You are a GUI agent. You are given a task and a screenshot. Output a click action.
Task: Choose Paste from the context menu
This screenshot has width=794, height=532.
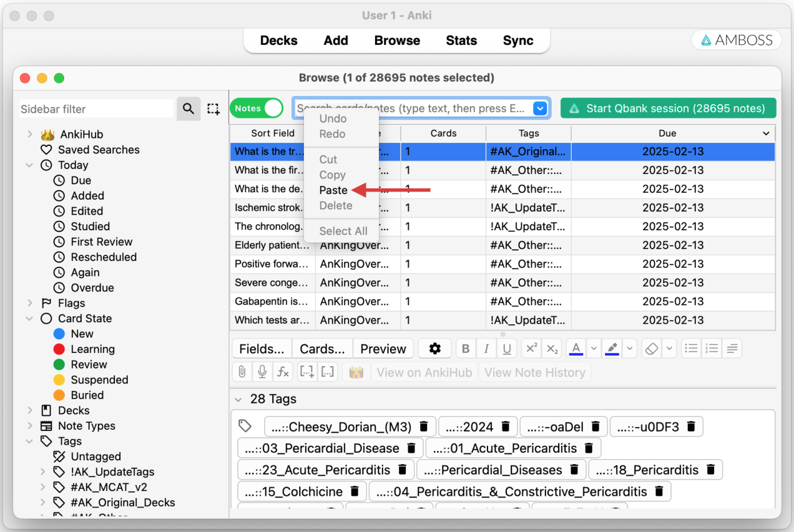[x=333, y=190]
